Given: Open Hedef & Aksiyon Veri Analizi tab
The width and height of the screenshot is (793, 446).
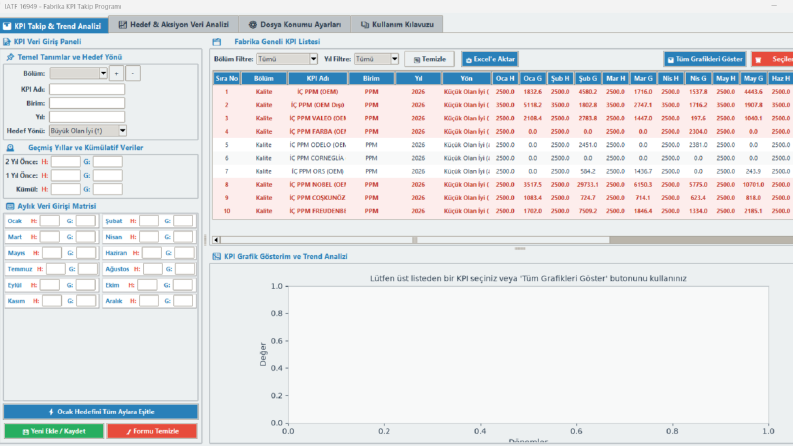Looking at the screenshot, I should (173, 24).
